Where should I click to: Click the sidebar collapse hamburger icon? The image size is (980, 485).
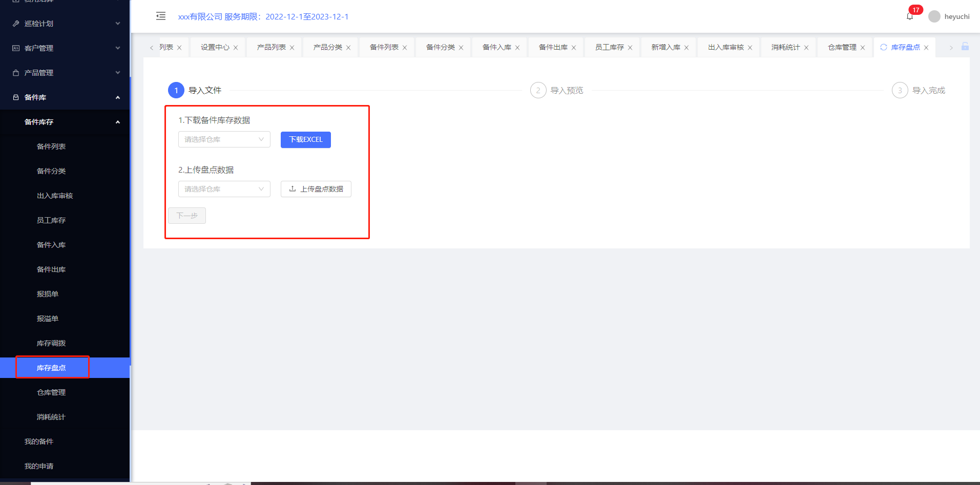point(161,16)
